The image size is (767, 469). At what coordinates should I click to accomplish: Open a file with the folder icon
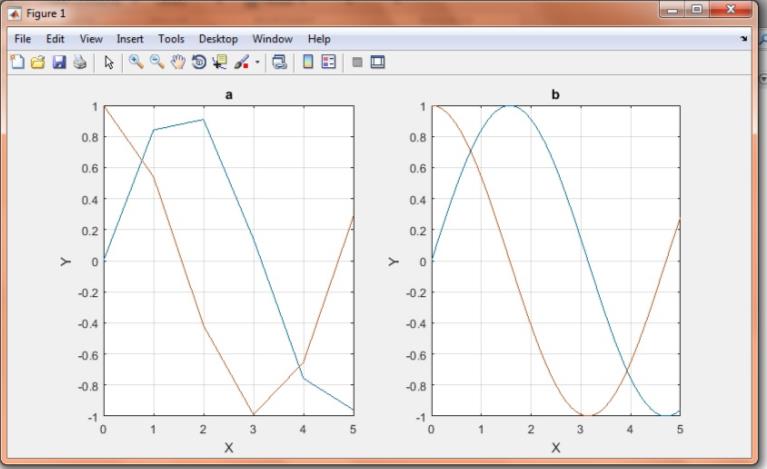pos(38,62)
